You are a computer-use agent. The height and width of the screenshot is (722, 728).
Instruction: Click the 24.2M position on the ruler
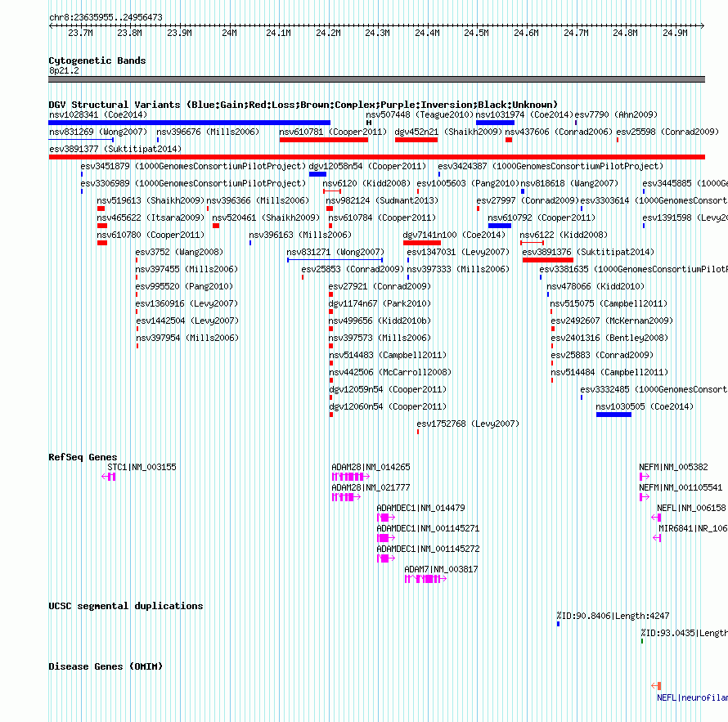tap(328, 33)
